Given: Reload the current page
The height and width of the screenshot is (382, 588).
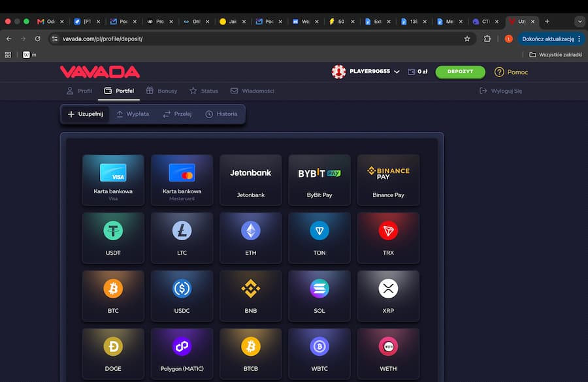Looking at the screenshot, I should click(x=37, y=39).
